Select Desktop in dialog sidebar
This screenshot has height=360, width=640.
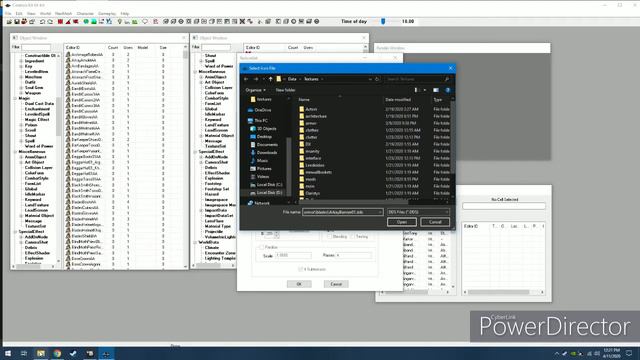[264, 137]
